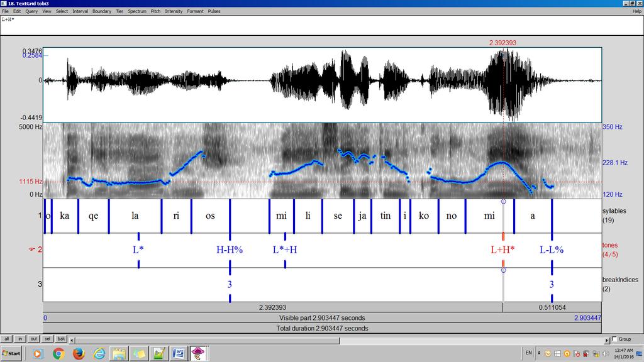This screenshot has height=362, width=644.
Task: Open Internet Explorer from the taskbar
Action: [x=99, y=353]
